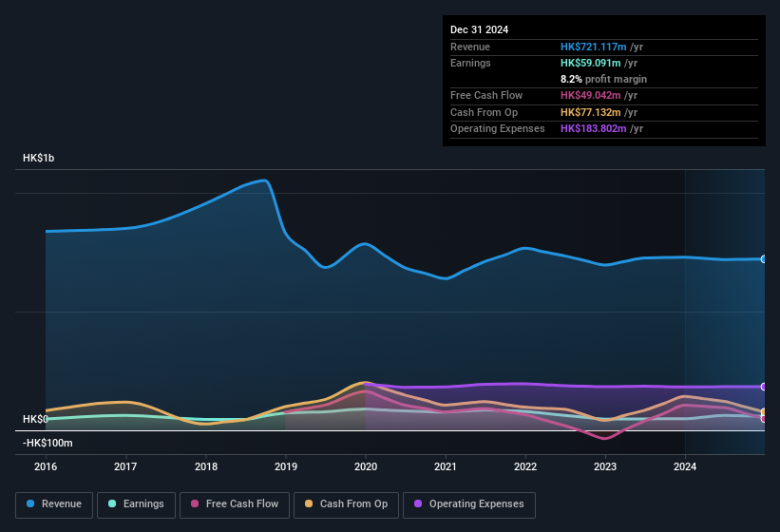Click the Operating Expenses endpoint marker
Image resolution: width=780 pixels, height=532 pixels.
pyautogui.click(x=764, y=387)
